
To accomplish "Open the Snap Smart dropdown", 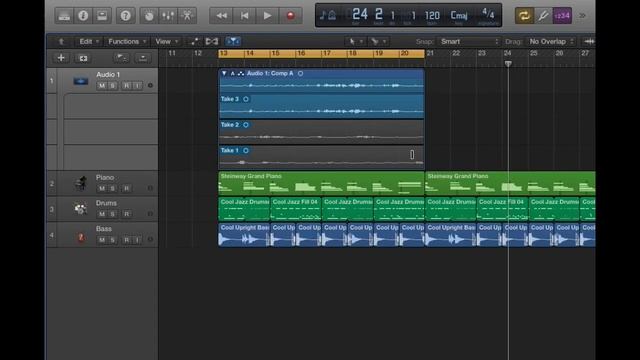I will click(x=469, y=42).
